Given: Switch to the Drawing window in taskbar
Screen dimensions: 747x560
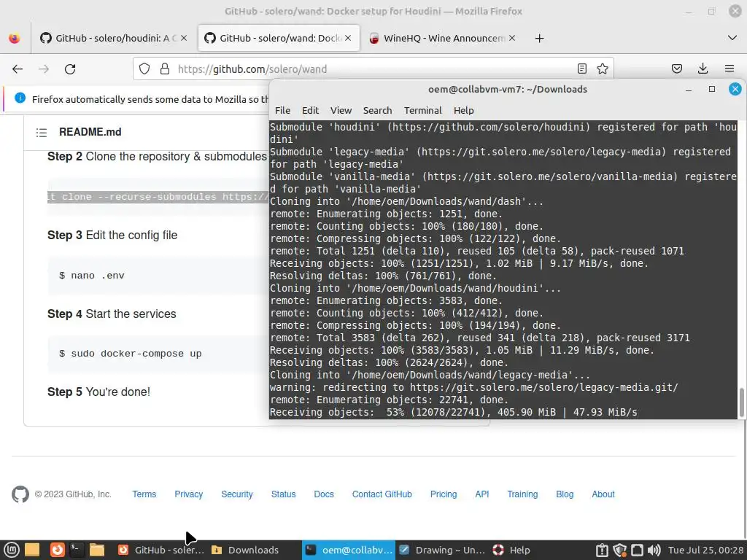Looking at the screenshot, I should coord(442,550).
